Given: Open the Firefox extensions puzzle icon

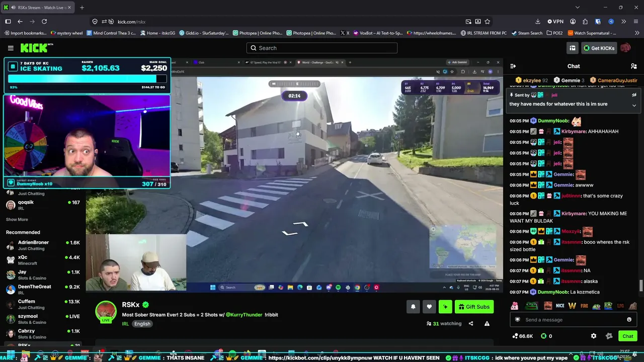Looking at the screenshot, I should [x=585, y=22].
